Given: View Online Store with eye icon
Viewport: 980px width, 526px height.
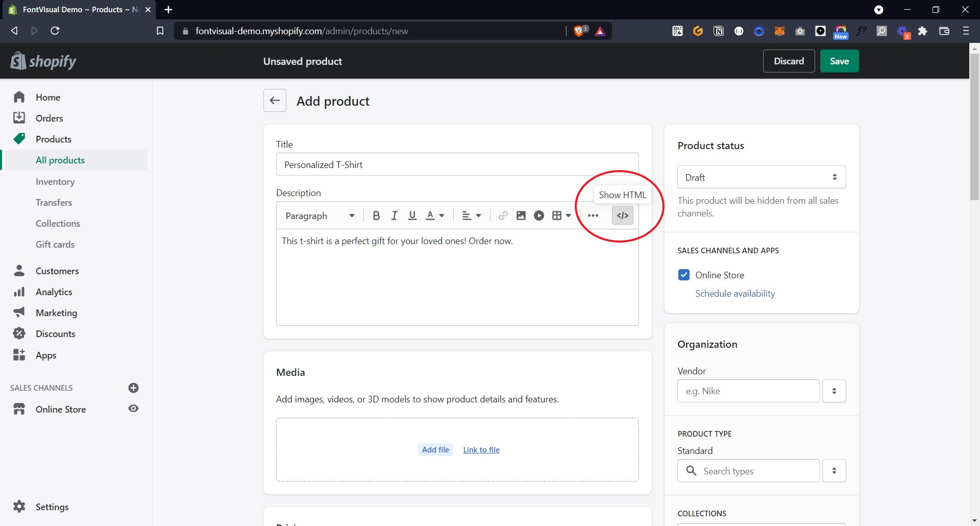Looking at the screenshot, I should click(133, 409).
